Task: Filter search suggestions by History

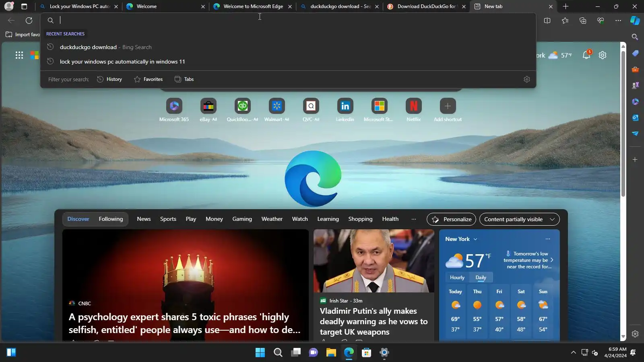Action: (x=109, y=79)
